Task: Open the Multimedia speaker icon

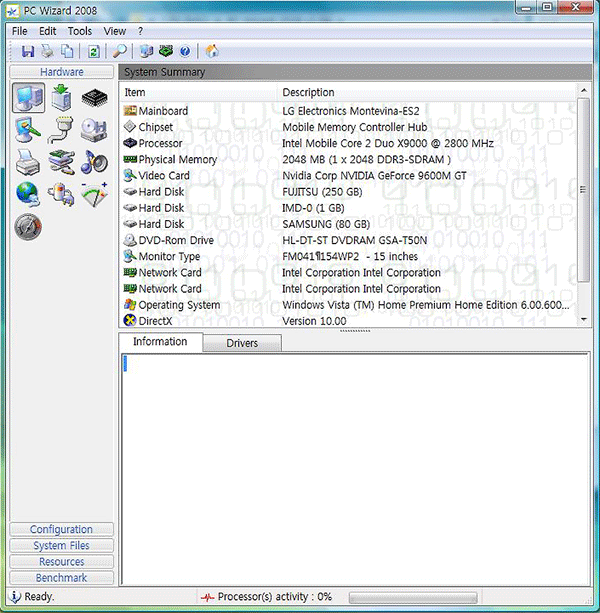Action: coord(94,162)
